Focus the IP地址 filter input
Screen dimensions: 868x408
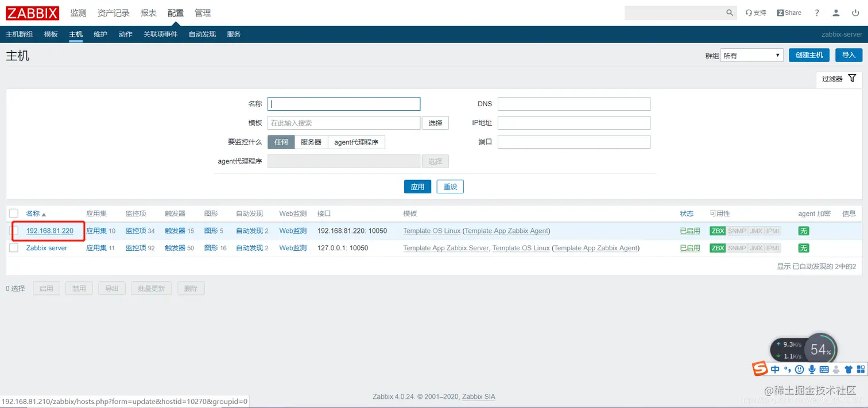(574, 123)
